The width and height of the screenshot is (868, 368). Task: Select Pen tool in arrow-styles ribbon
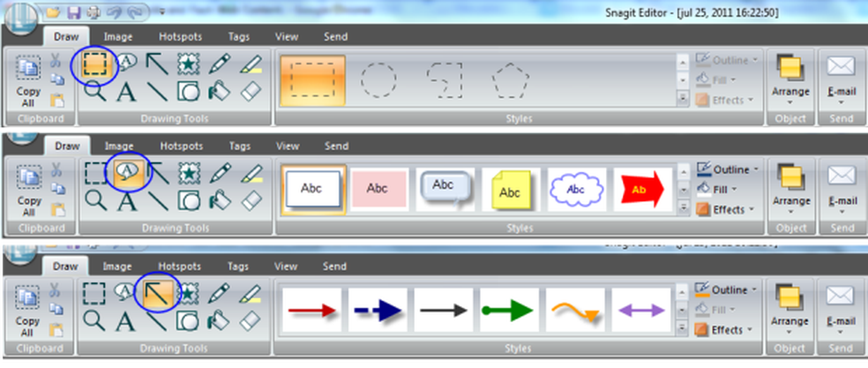(x=218, y=293)
